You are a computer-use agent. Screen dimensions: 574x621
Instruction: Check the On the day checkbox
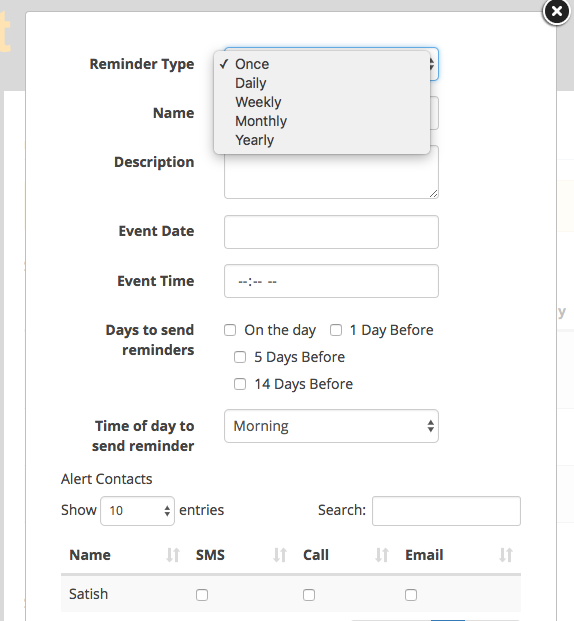coord(230,330)
